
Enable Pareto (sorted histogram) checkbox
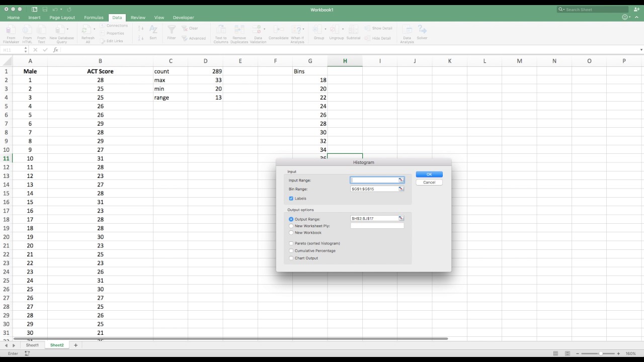(x=291, y=243)
